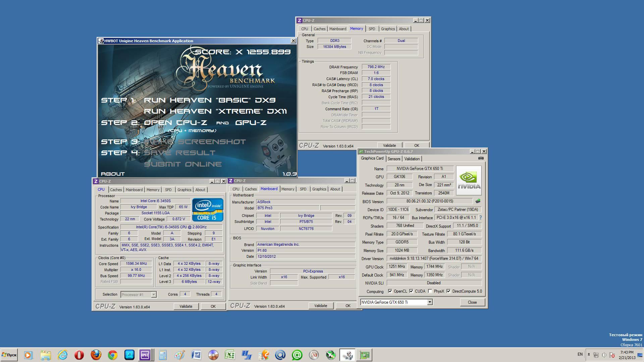Viewport: 644px width, 362px height.
Task: Open the Caches tab in the CPU-Z CPU window
Action: [x=116, y=190]
